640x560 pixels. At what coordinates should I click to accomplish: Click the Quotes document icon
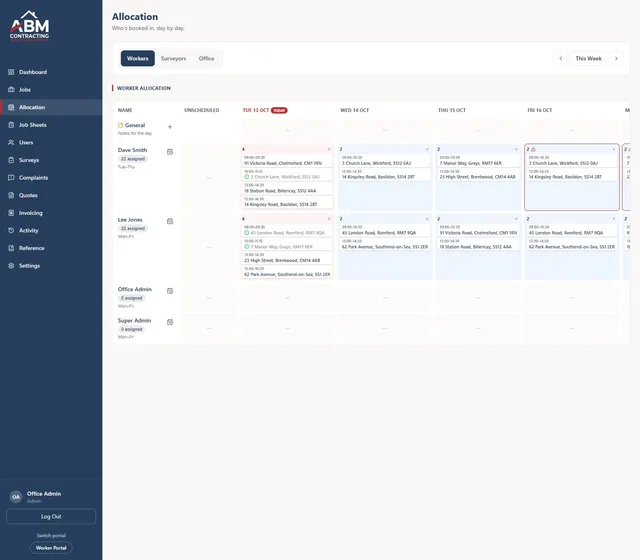pyautogui.click(x=11, y=195)
